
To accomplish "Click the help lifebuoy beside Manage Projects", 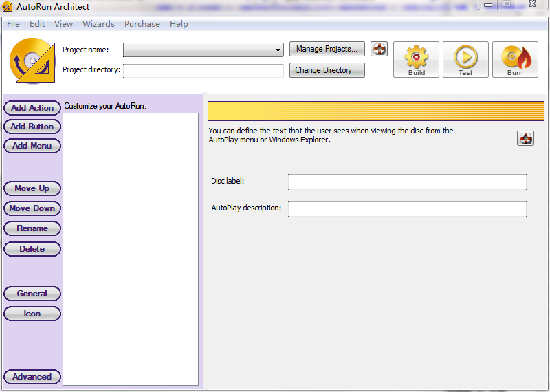I will pos(379,49).
